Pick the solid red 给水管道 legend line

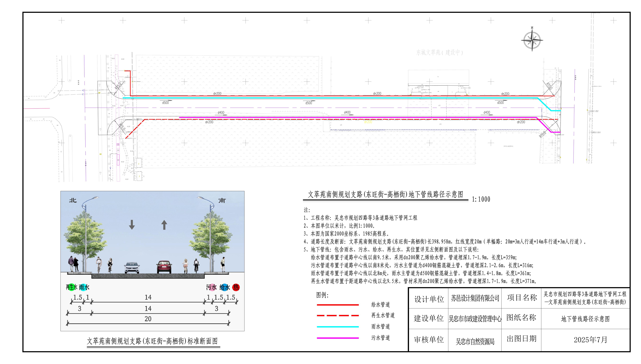pyautogui.click(x=338, y=305)
